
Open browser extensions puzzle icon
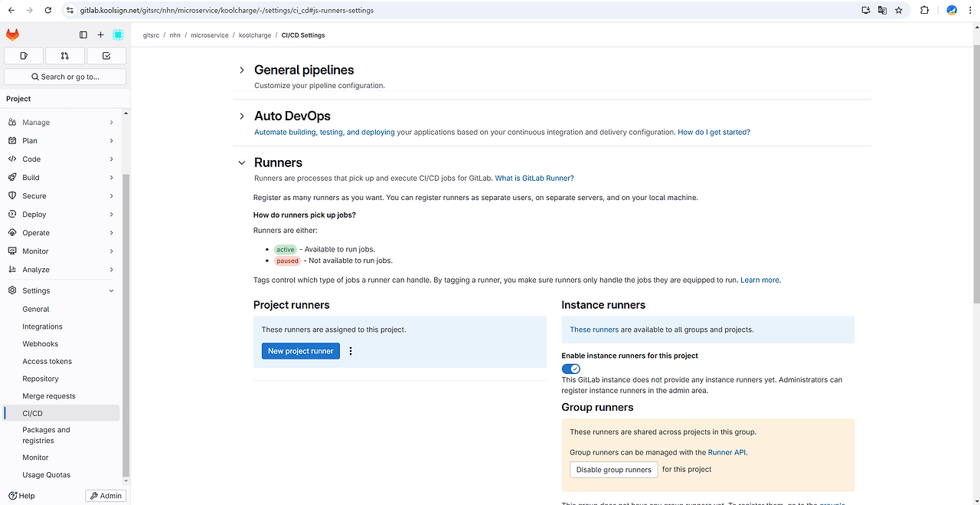coord(924,11)
